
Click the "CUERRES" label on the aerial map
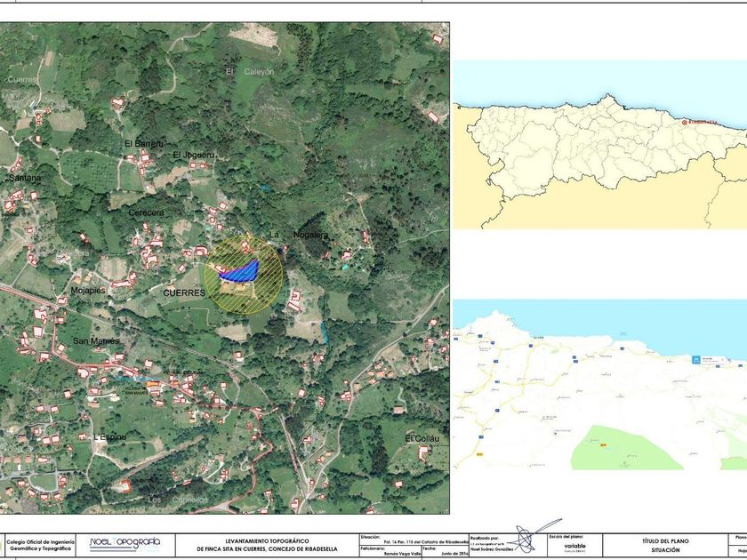click(x=184, y=292)
